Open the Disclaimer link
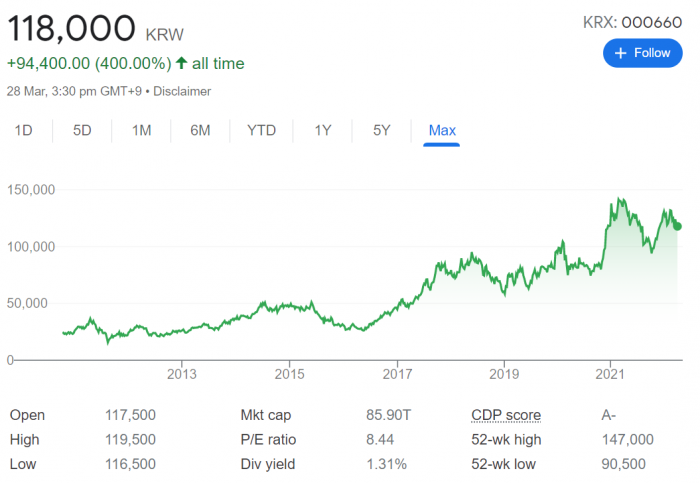This screenshot has width=700, height=483. tap(183, 91)
